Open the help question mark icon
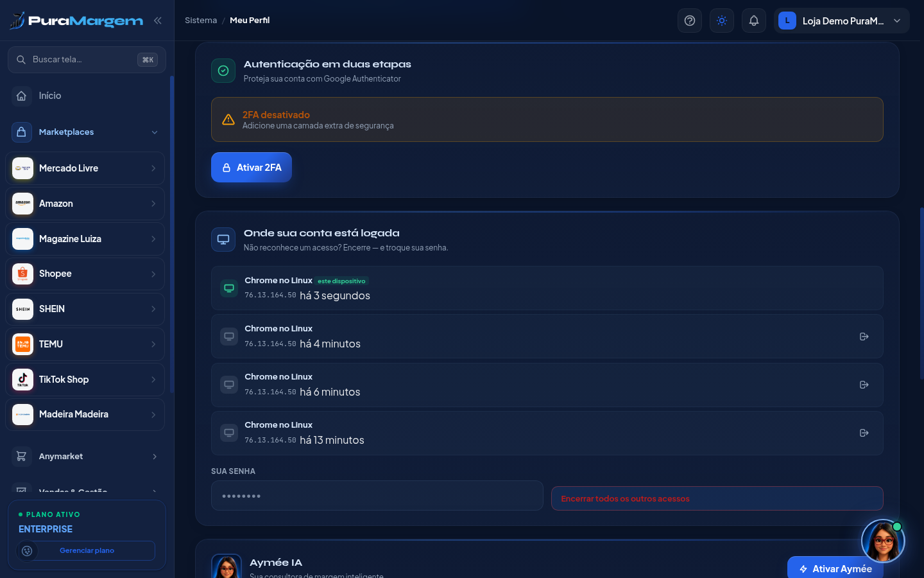This screenshot has height=578, width=924. (690, 21)
